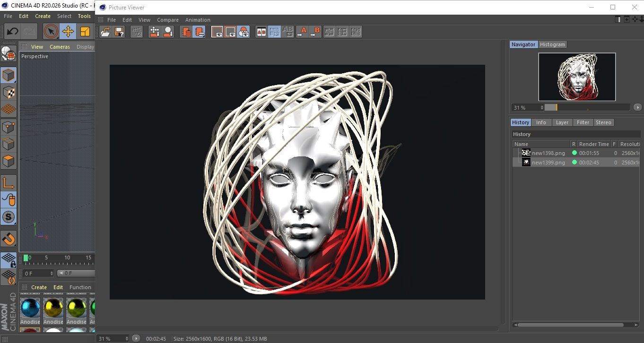Click the greyed Redo arrow icon

coord(29,32)
